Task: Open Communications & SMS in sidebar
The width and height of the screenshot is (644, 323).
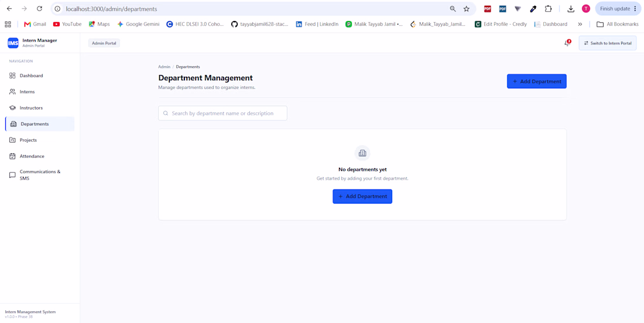Action: coord(40,175)
